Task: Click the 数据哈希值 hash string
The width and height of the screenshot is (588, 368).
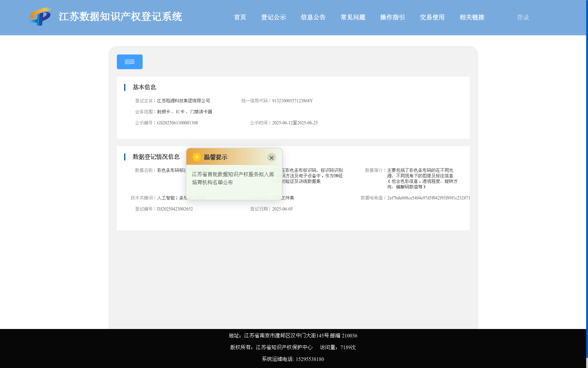Action: pos(429,198)
